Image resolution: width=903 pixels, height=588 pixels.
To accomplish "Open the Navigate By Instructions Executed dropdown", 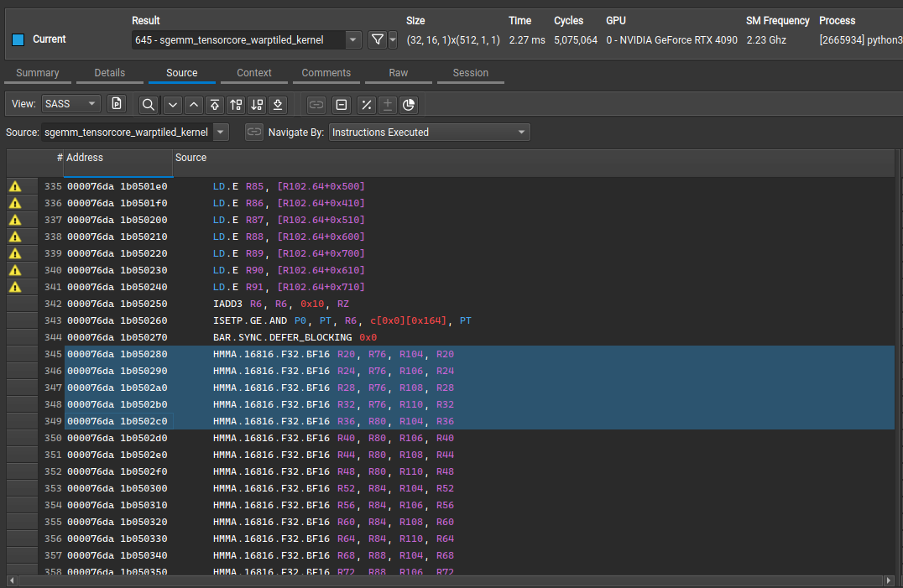I will click(429, 133).
